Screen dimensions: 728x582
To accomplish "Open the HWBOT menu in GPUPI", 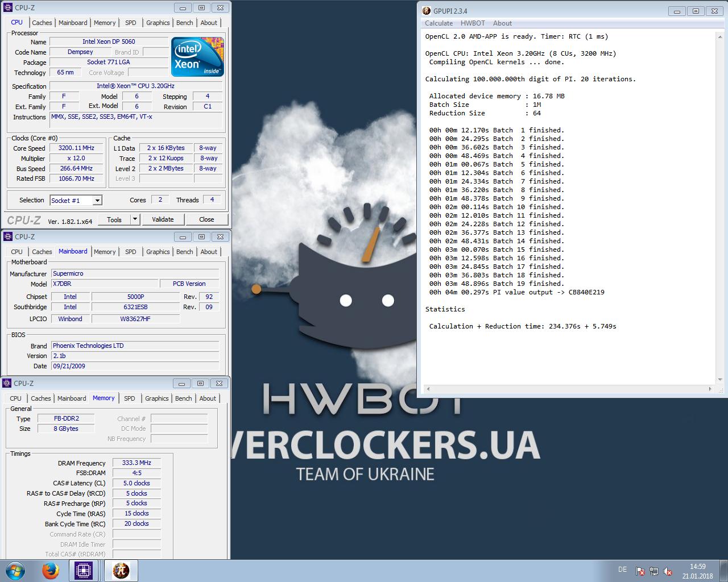I will (x=473, y=23).
